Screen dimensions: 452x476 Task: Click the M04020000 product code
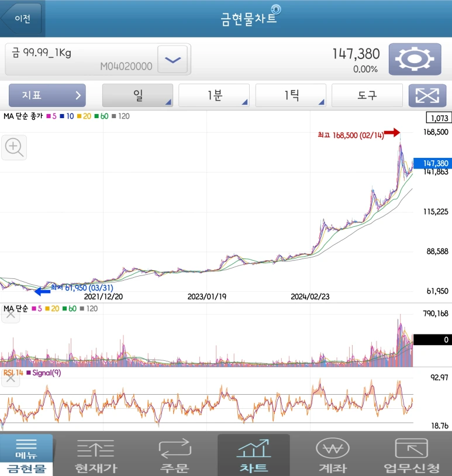(126, 66)
